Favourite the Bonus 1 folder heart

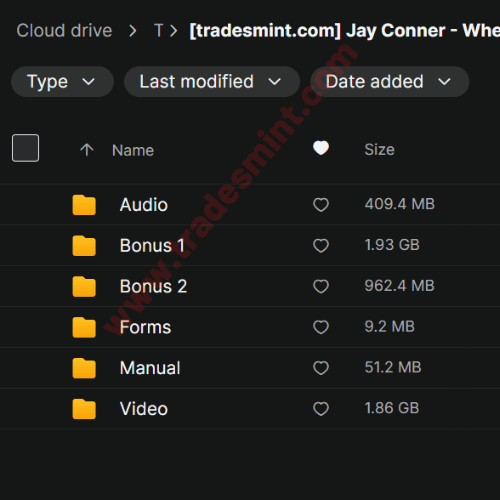321,246
